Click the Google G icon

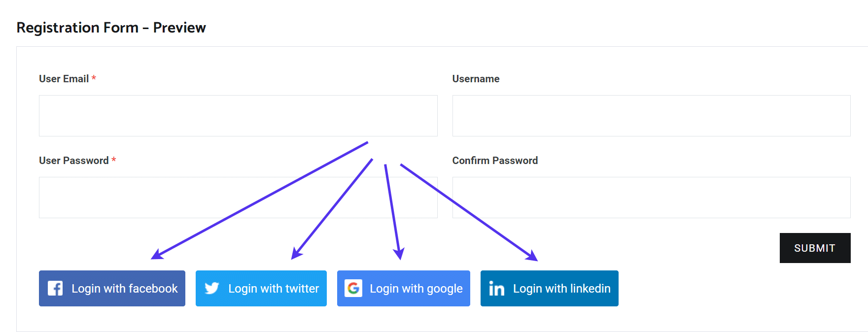(354, 289)
